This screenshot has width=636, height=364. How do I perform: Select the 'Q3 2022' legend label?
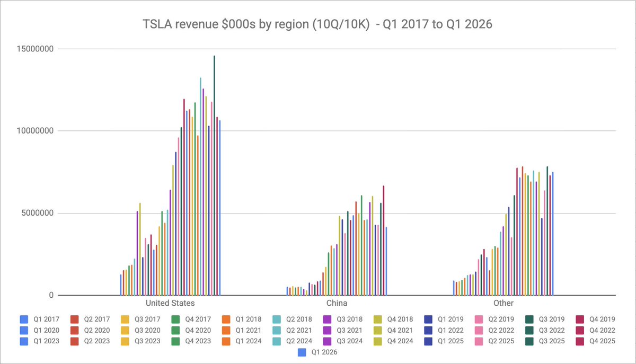pyautogui.click(x=552, y=330)
